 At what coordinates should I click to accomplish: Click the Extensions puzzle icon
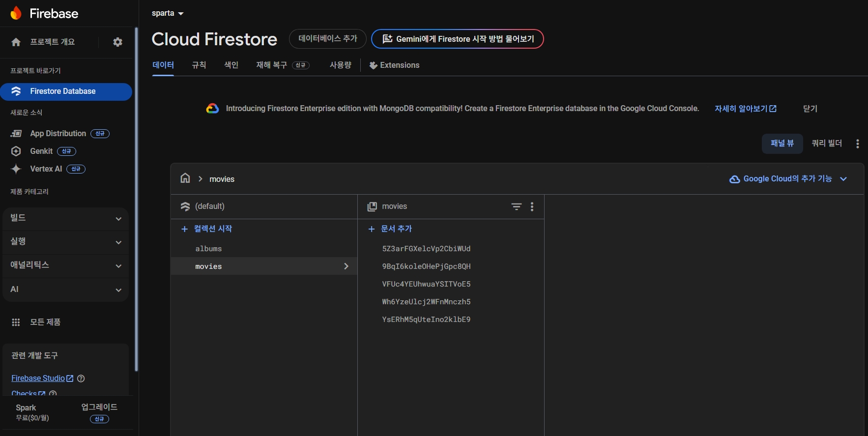click(x=373, y=65)
